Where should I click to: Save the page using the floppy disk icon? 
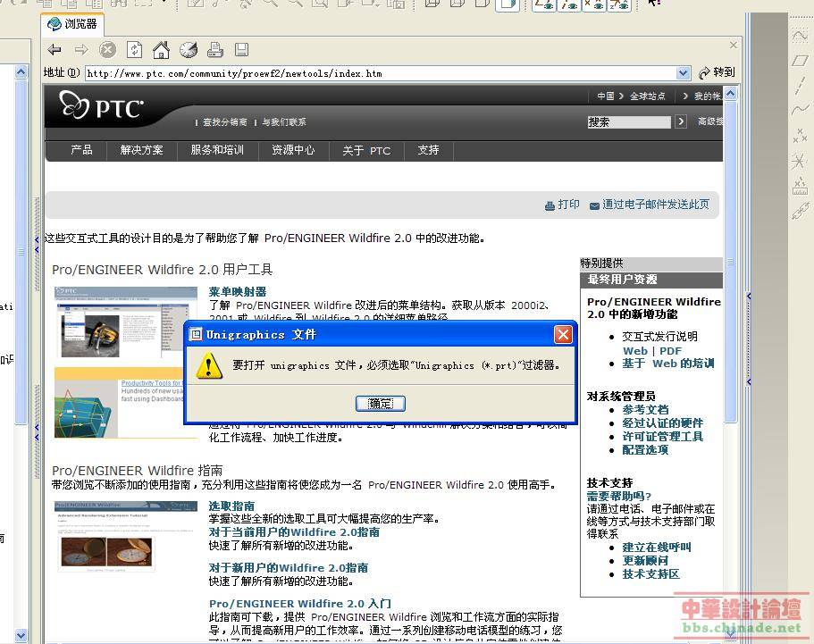click(241, 50)
